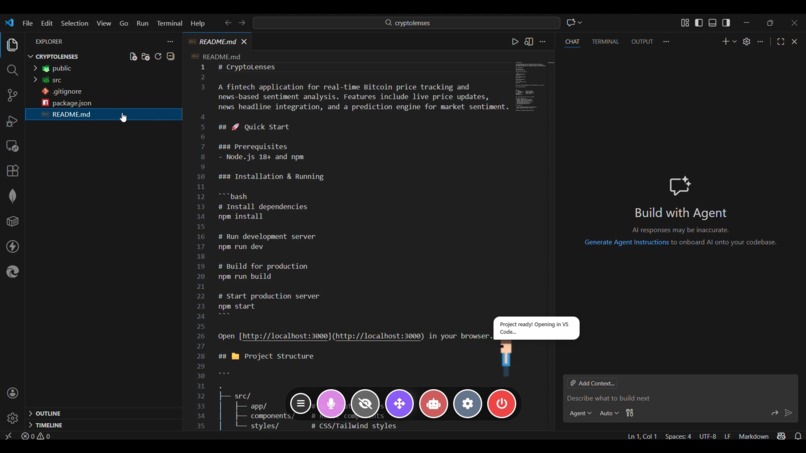Toggle the bottom panel layout button
806x453 pixels.
point(712,23)
